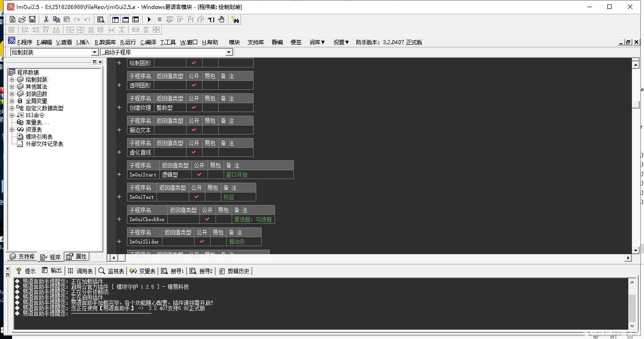644x339 pixels.
Task: Toggle 公开 checkmark for 绘制圆形
Action: [x=194, y=63]
